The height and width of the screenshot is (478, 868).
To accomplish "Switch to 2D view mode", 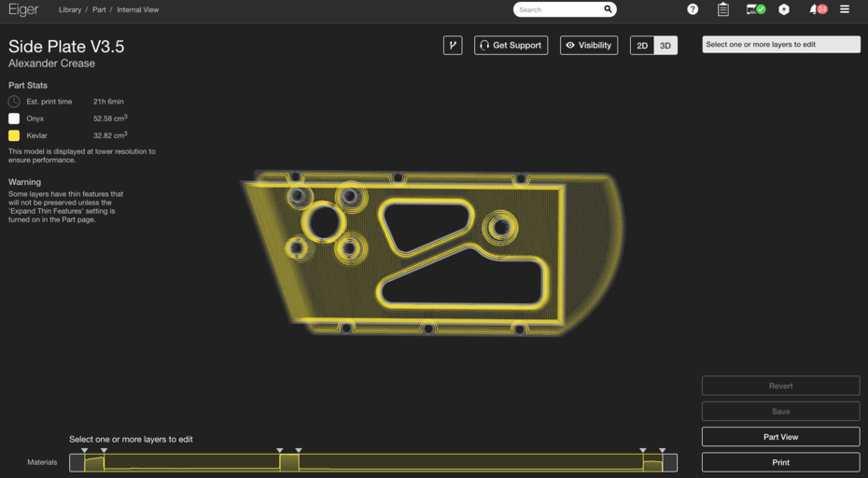I will tap(642, 46).
